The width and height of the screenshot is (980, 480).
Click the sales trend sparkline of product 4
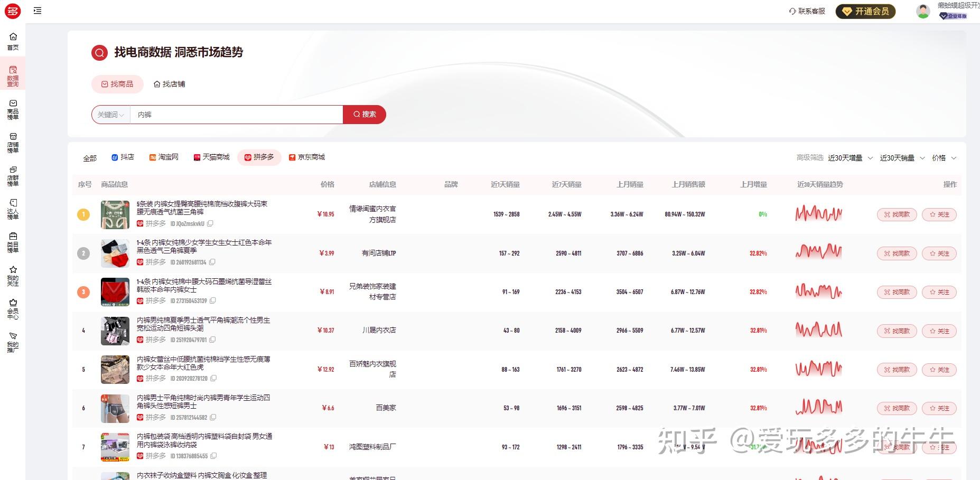[x=819, y=331]
